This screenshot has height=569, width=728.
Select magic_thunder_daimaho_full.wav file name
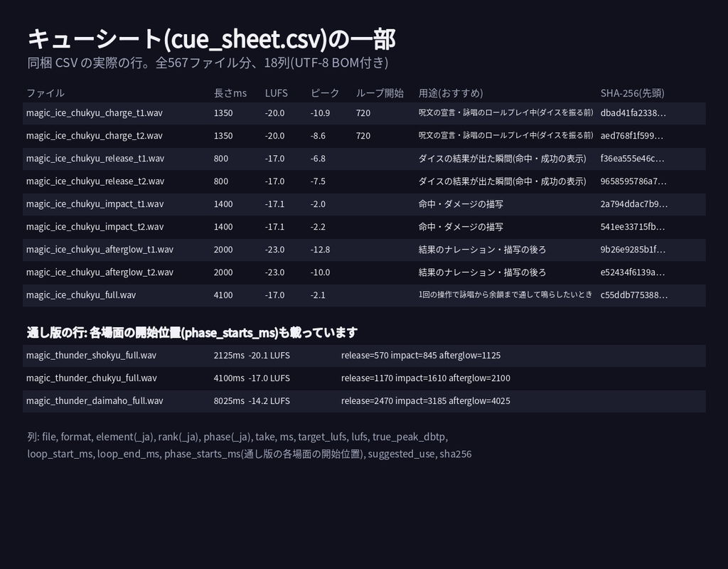click(95, 401)
